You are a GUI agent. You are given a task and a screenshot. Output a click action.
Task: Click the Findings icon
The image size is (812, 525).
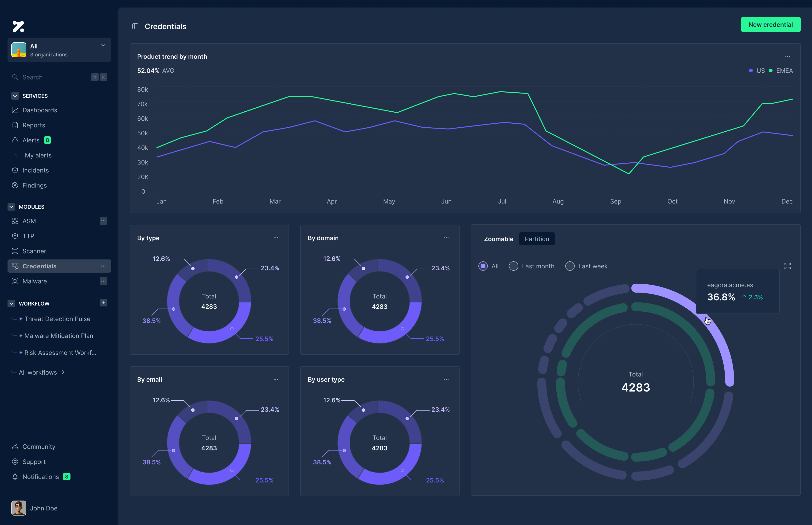(15, 185)
